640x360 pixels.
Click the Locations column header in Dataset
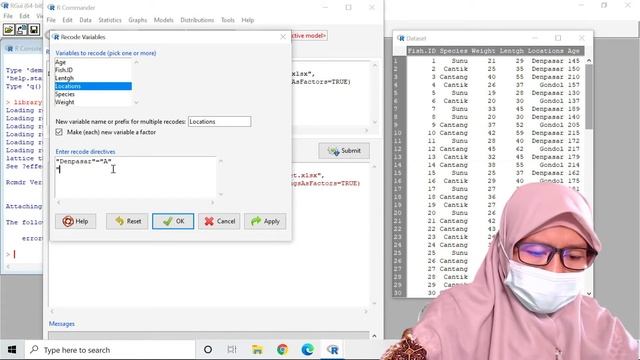pyautogui.click(x=545, y=51)
